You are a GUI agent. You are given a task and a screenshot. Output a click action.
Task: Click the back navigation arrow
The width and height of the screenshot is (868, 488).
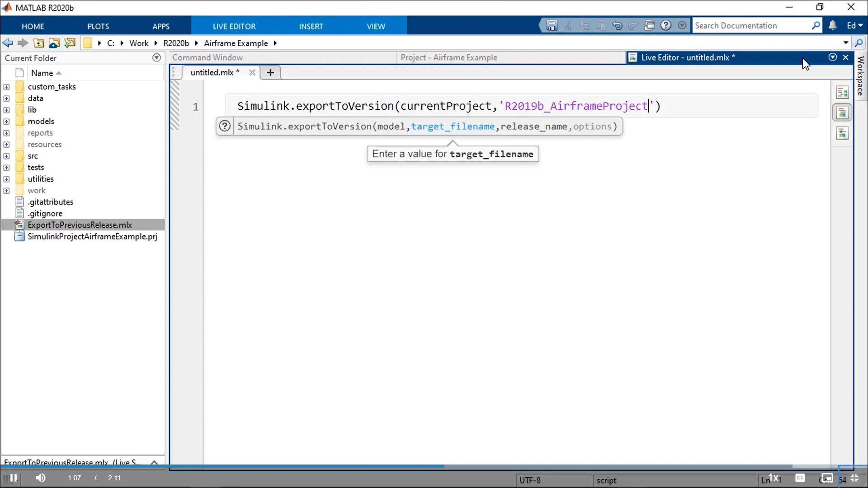click(x=7, y=43)
